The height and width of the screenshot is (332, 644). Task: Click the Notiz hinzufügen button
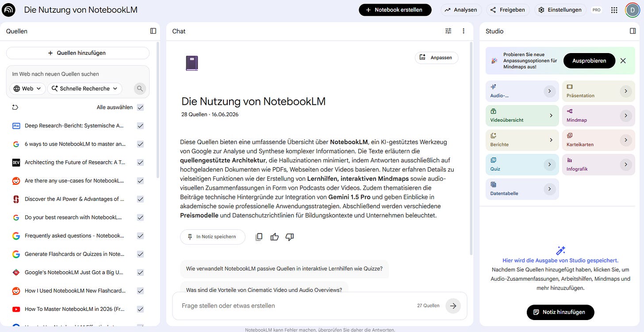tap(560, 312)
